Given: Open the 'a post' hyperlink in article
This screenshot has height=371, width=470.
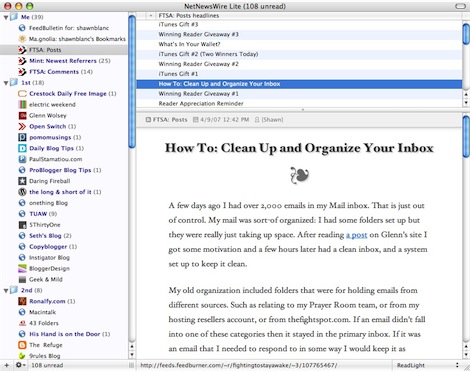Looking at the screenshot, I should (356, 235).
